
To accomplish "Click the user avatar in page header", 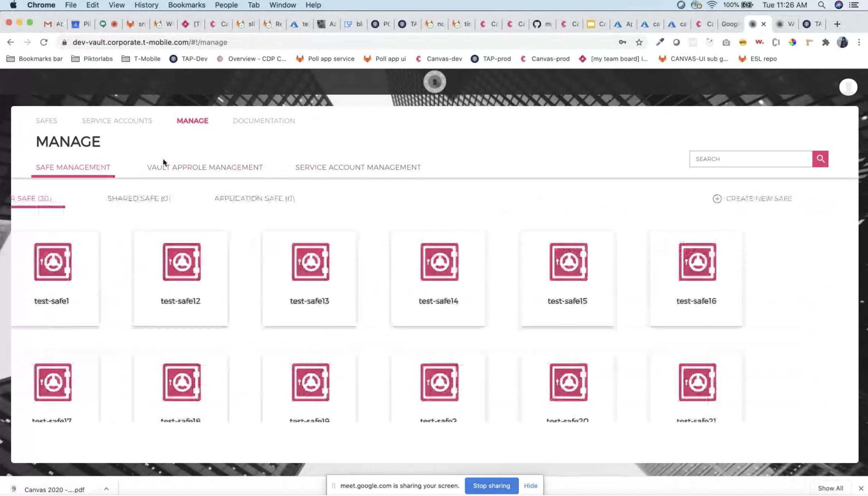I will click(848, 87).
